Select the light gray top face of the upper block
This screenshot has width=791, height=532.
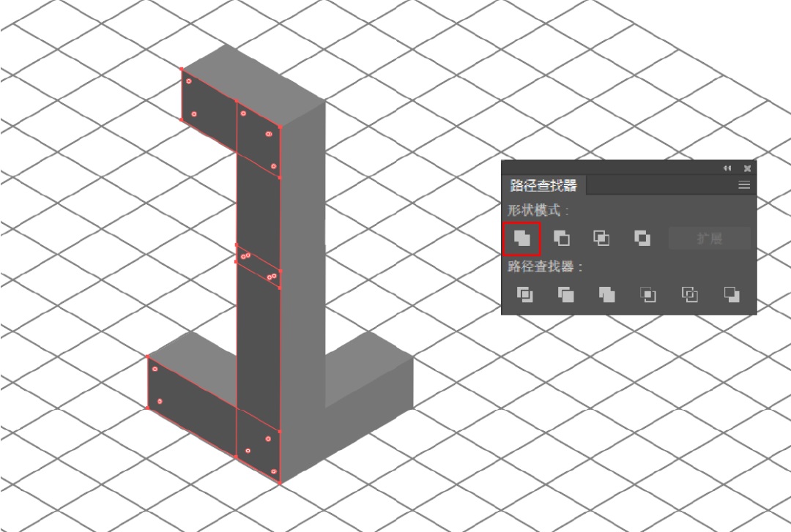coord(253,85)
